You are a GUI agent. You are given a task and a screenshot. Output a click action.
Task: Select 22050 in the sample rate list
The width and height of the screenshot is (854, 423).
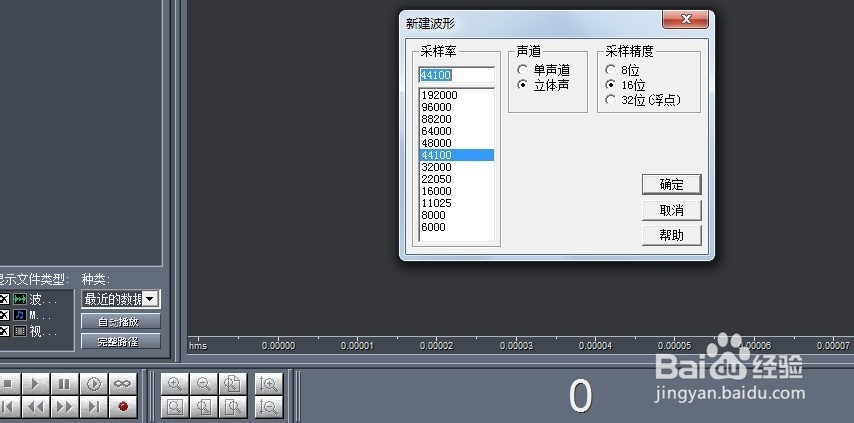pyautogui.click(x=457, y=179)
